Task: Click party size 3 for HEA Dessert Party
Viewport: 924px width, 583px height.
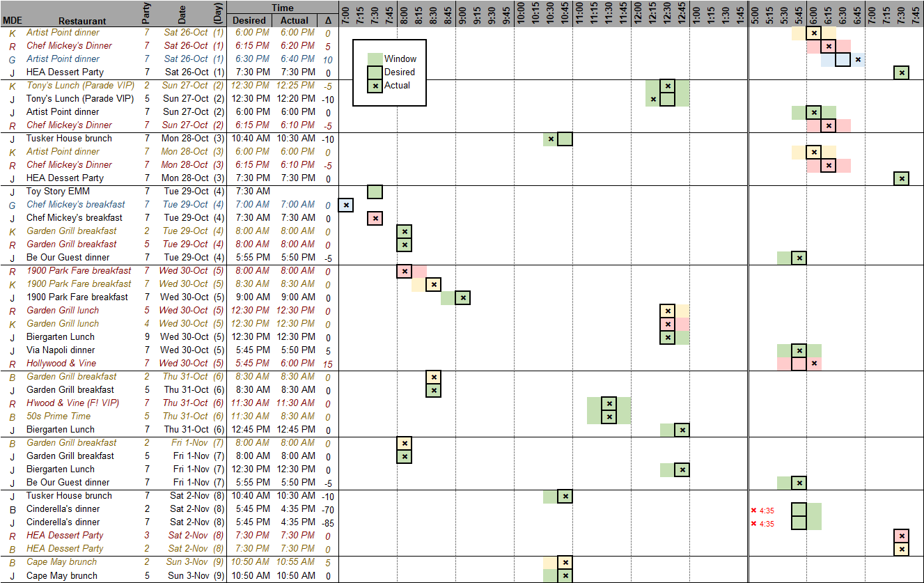Action: [147, 536]
